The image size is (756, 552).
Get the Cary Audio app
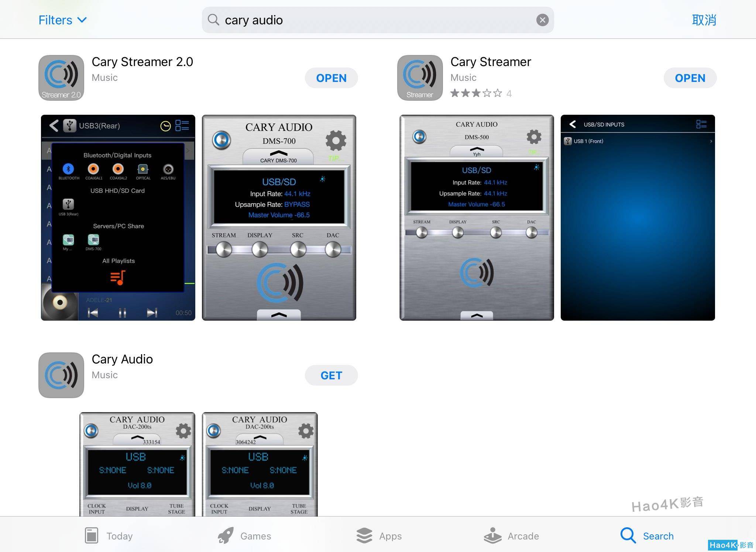pos(331,375)
